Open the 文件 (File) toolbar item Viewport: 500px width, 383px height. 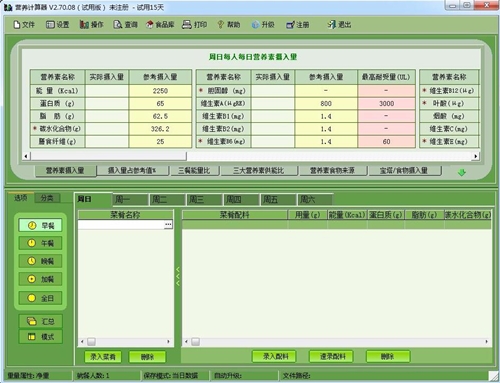[24, 24]
